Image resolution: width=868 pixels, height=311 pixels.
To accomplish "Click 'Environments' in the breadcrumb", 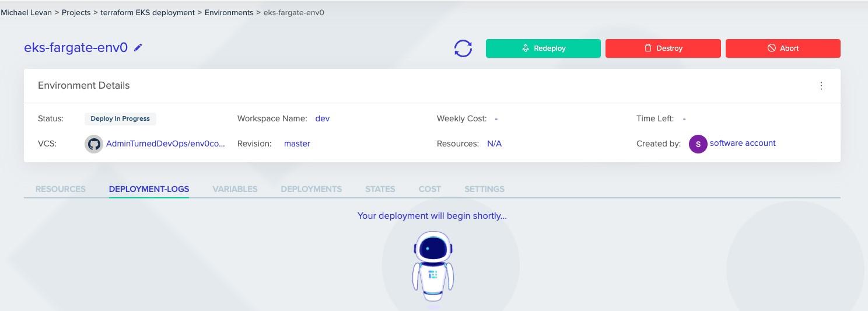I will tap(229, 12).
